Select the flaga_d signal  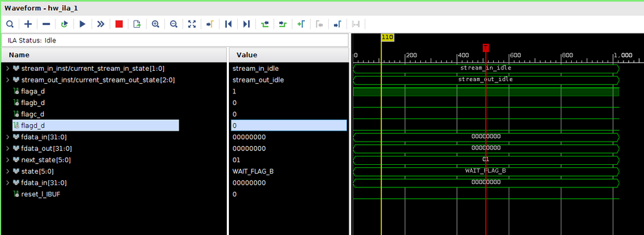tap(32, 91)
